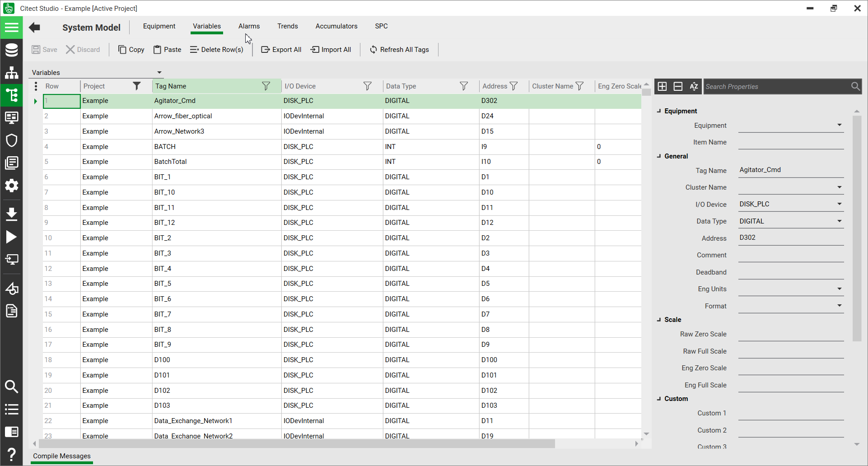Click the Refresh All Tags icon
868x466 pixels.
[373, 50]
